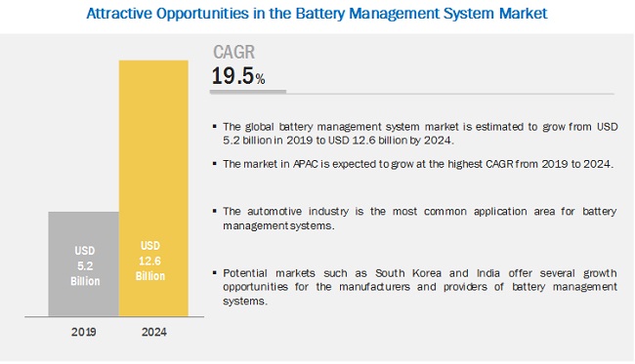Click the 2019 axis label
This screenshot has height=364, width=635.
[x=84, y=332]
